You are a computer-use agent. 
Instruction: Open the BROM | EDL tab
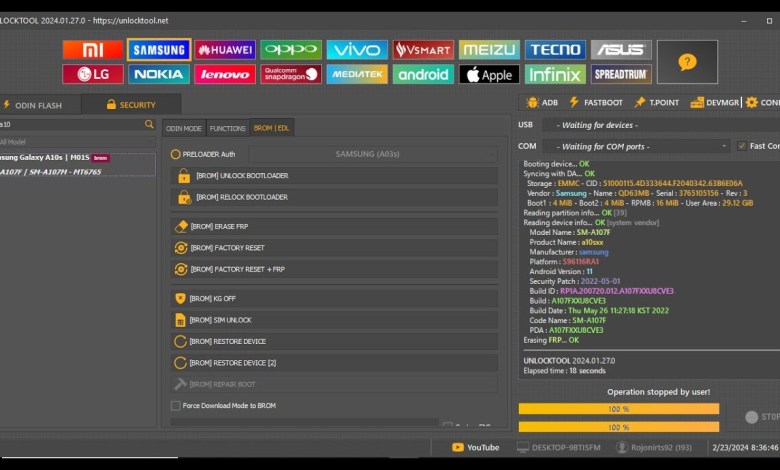272,128
